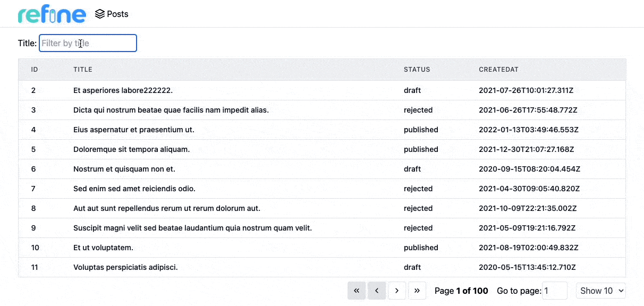The image size is (644, 306).
Task: Select the Voluptas perspiciatis adipisci row
Action: [x=125, y=267]
